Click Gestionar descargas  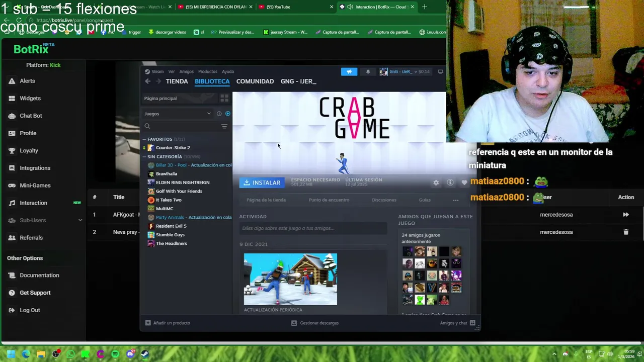(315, 323)
